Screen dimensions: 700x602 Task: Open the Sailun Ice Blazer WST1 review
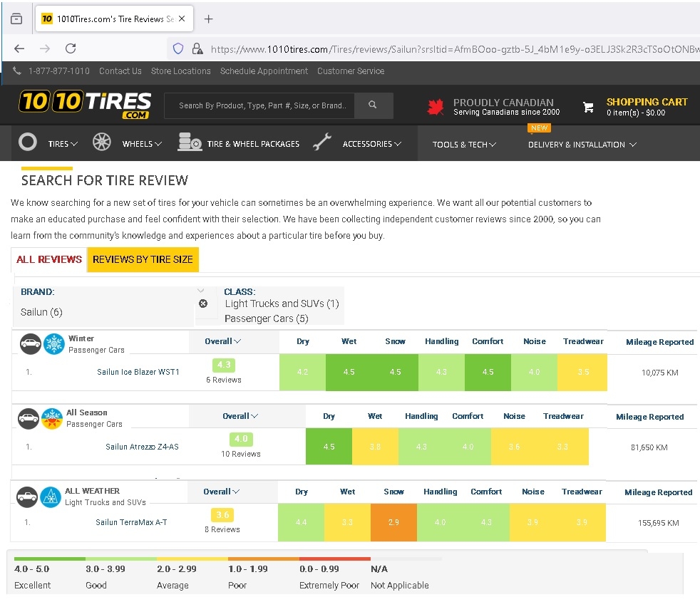tap(138, 372)
